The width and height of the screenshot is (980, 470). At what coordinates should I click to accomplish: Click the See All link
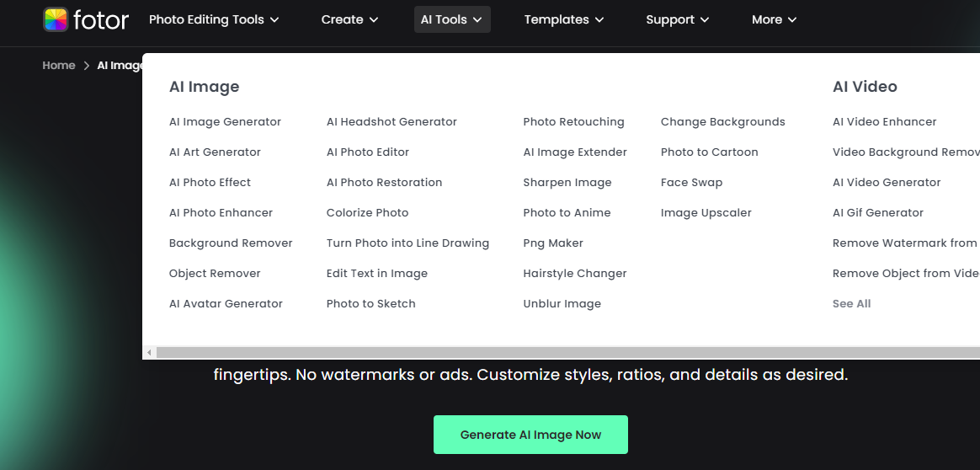point(851,304)
